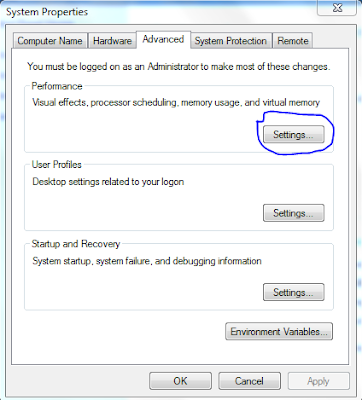
Task: Click the Performance group label
Action: [57, 86]
